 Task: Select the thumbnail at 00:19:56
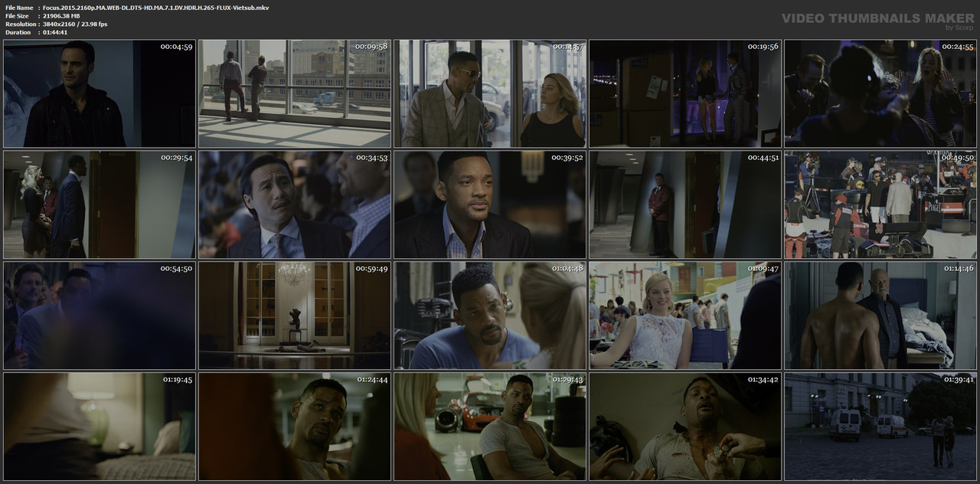click(685, 93)
